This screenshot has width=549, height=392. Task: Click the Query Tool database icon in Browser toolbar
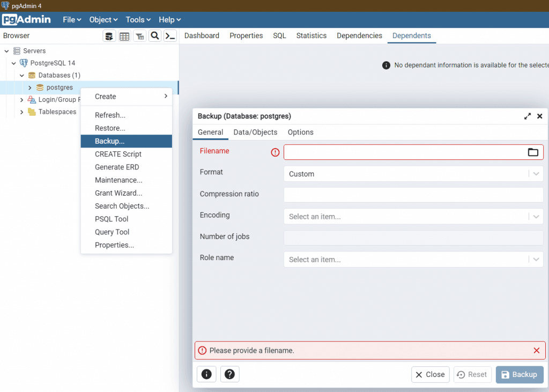109,36
